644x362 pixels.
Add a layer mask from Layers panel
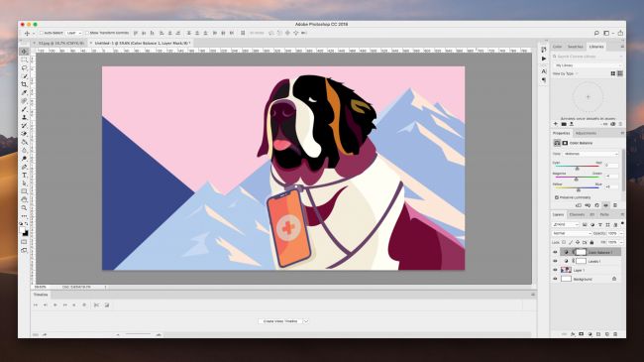pyautogui.click(x=582, y=334)
